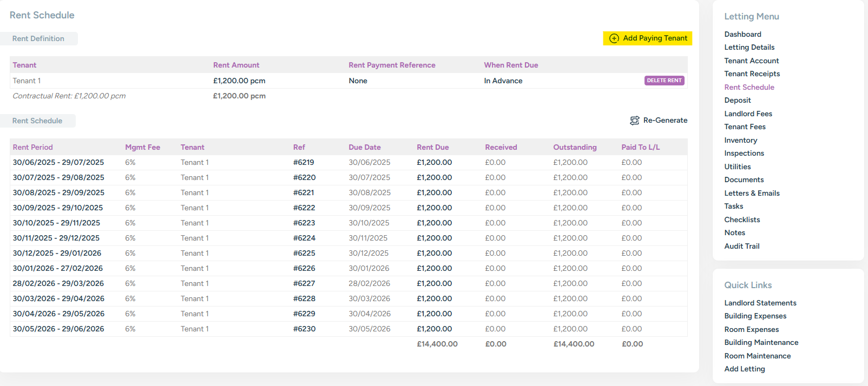Open Letters & Emails section
Viewport: 868px width, 386px height.
point(752,193)
